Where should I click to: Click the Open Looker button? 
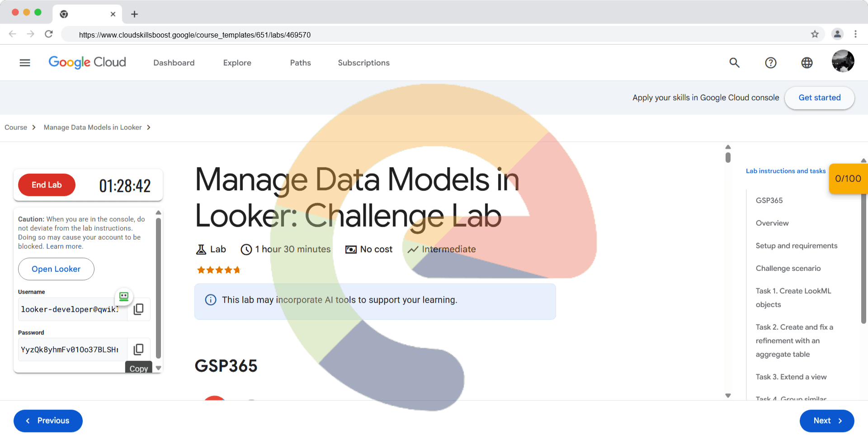(x=56, y=269)
